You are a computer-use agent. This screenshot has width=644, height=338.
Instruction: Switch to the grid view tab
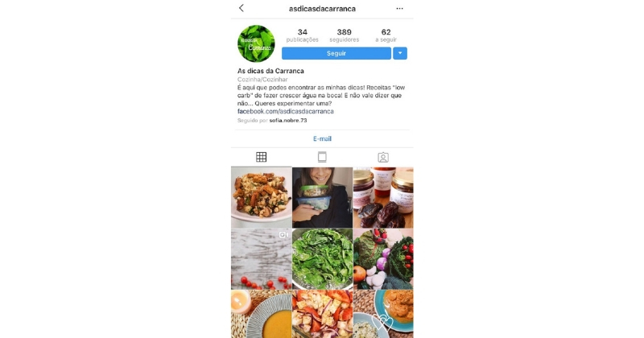(x=261, y=157)
